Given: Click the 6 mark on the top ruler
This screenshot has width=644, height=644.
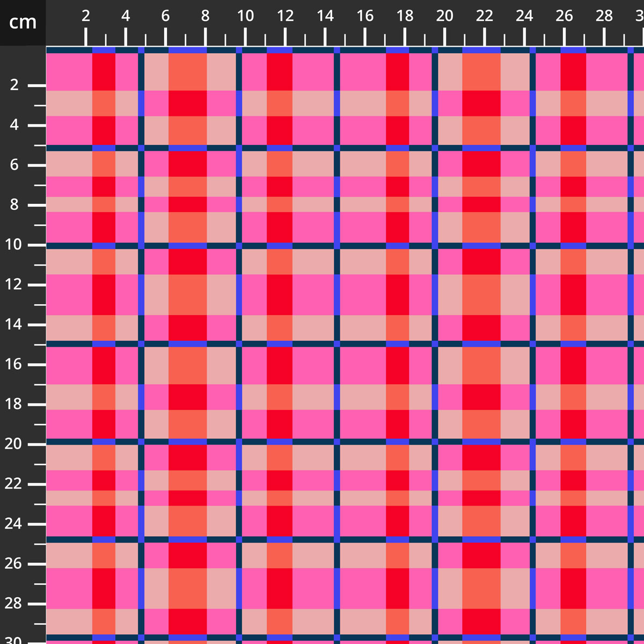Looking at the screenshot, I should click(165, 16).
